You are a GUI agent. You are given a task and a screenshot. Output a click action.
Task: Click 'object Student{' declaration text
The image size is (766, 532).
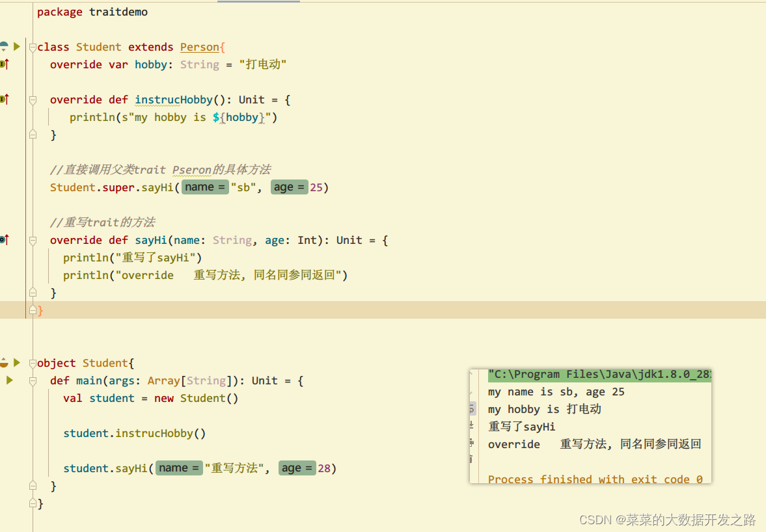click(x=85, y=363)
